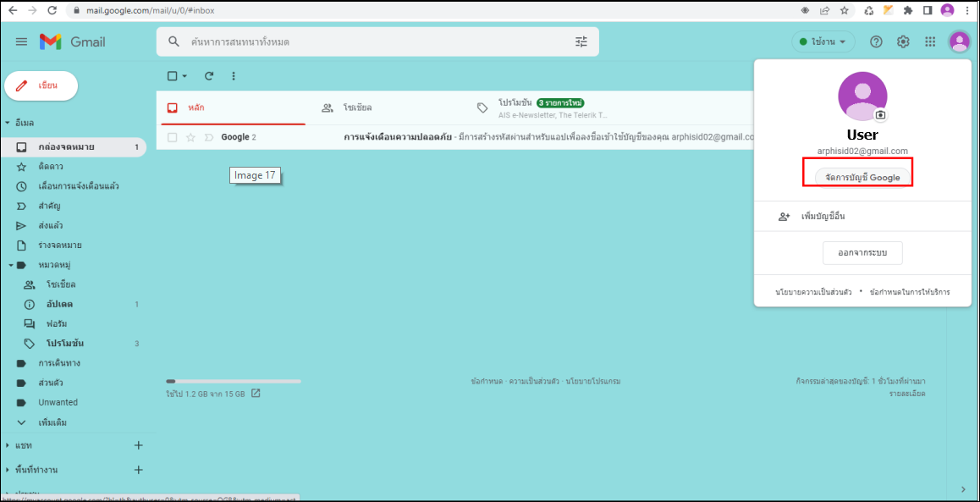This screenshot has width=980, height=502.
Task: Tick the select-all checkbox
Action: point(173,76)
